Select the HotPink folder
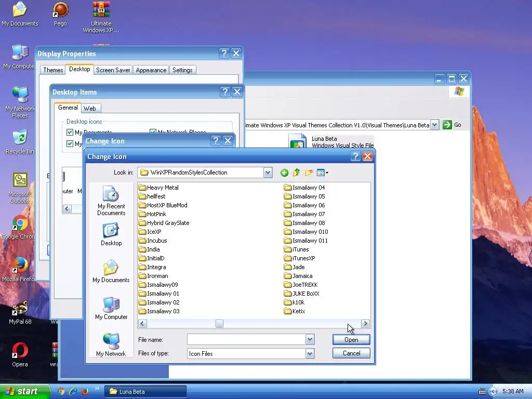 pos(153,214)
